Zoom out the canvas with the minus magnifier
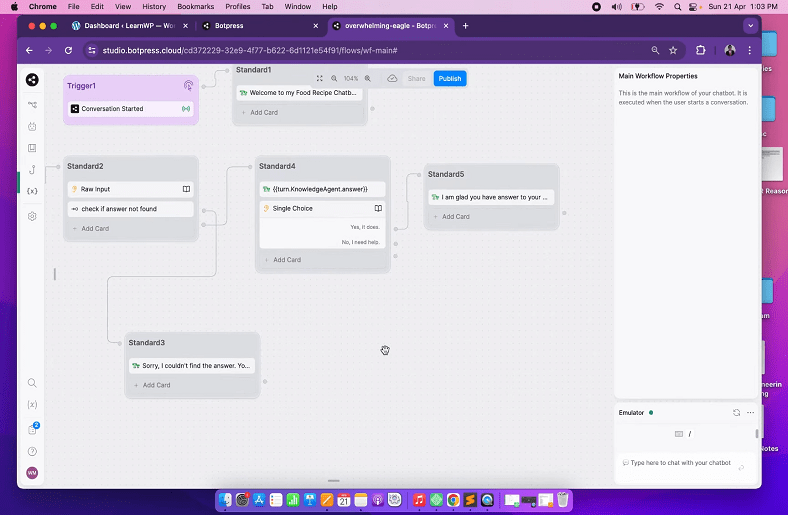788x515 pixels. 334,78
